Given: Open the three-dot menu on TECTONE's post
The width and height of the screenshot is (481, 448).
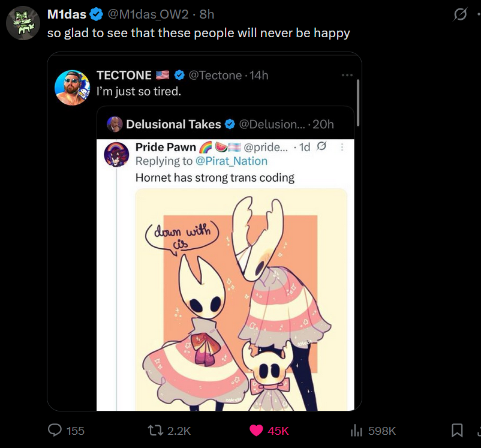Looking at the screenshot, I should tap(347, 75).
